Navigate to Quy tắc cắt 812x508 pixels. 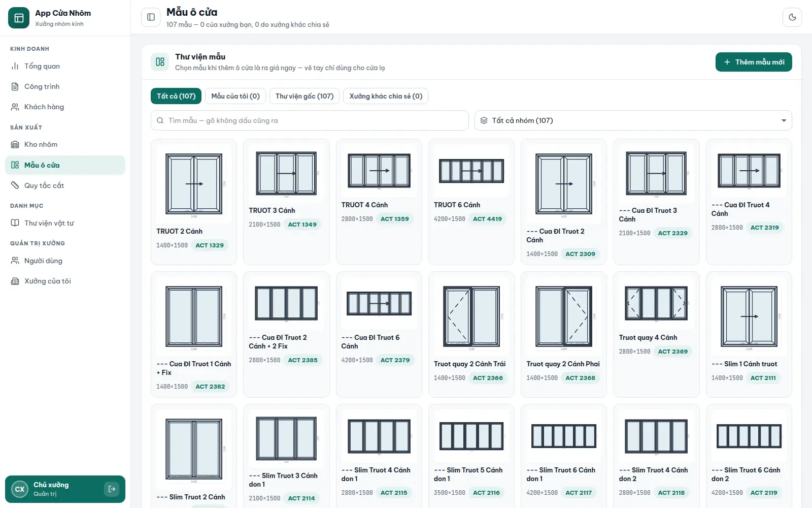(x=65, y=185)
